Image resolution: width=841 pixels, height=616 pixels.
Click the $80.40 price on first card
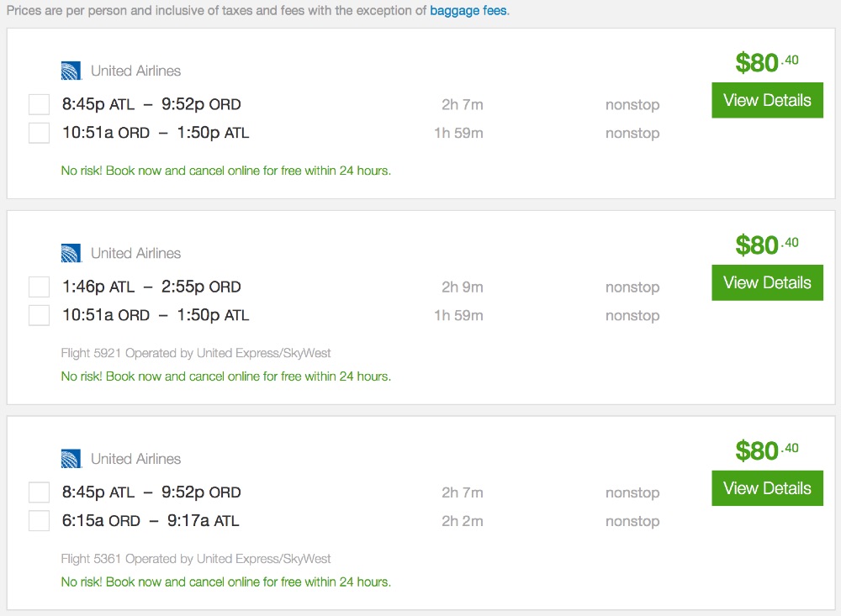pos(766,63)
